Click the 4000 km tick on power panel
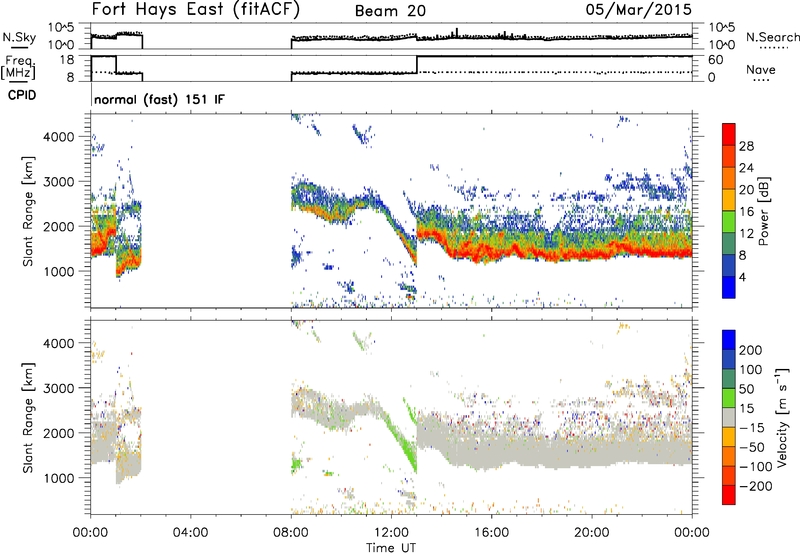The height and width of the screenshot is (554, 800). click(59, 137)
